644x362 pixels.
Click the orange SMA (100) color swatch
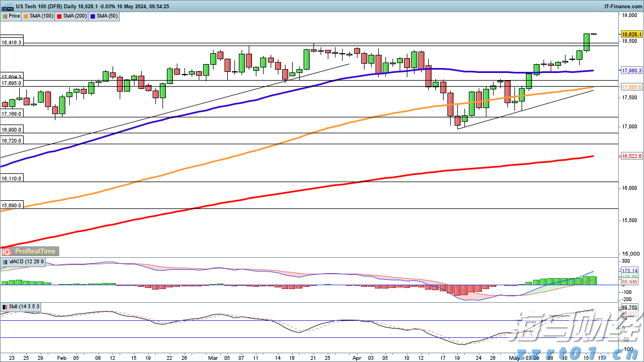(26, 16)
